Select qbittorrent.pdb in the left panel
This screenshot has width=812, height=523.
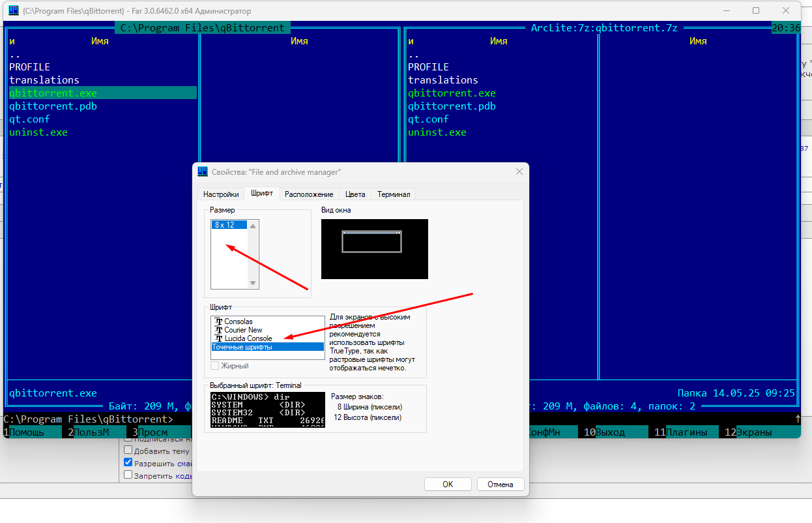(x=53, y=106)
